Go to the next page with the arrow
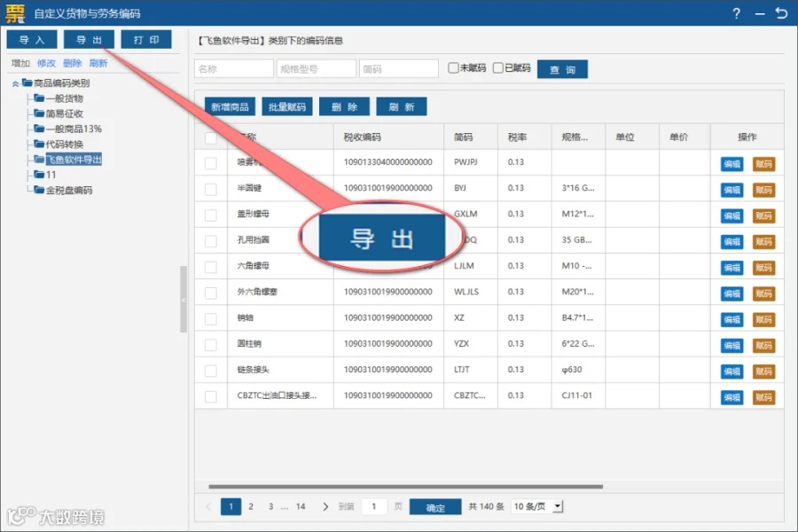 [x=325, y=506]
